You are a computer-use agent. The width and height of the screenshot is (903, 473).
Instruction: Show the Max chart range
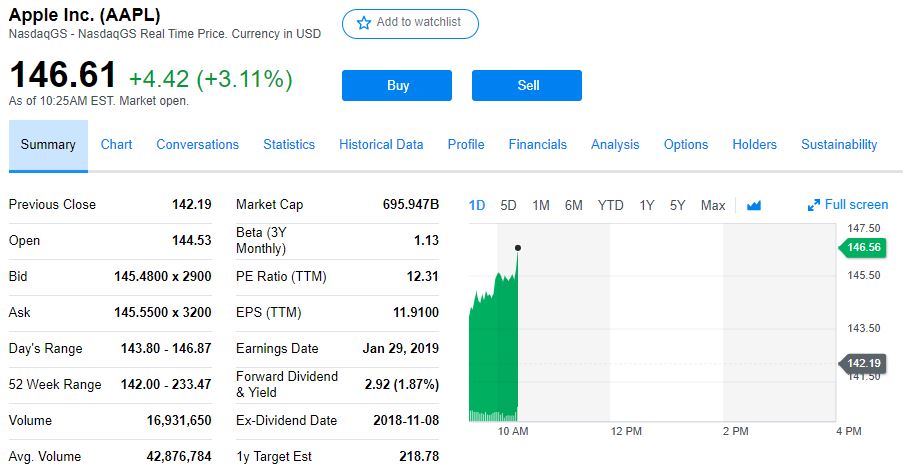[713, 205]
